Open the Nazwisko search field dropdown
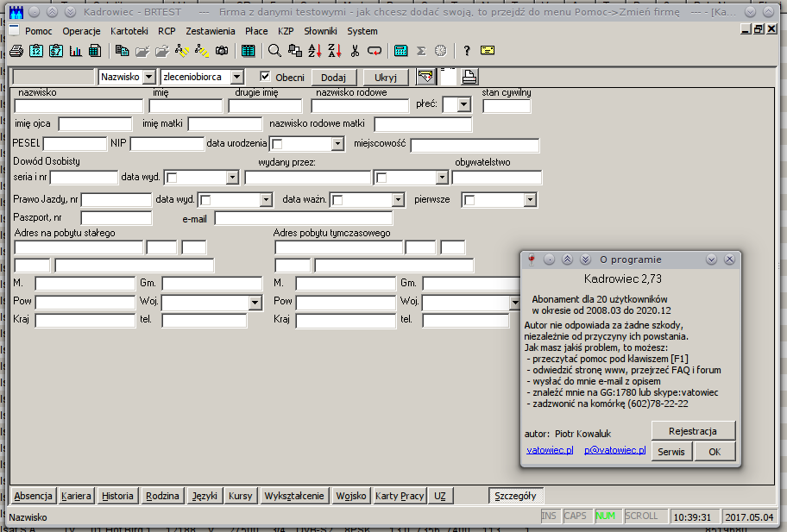 (x=149, y=78)
